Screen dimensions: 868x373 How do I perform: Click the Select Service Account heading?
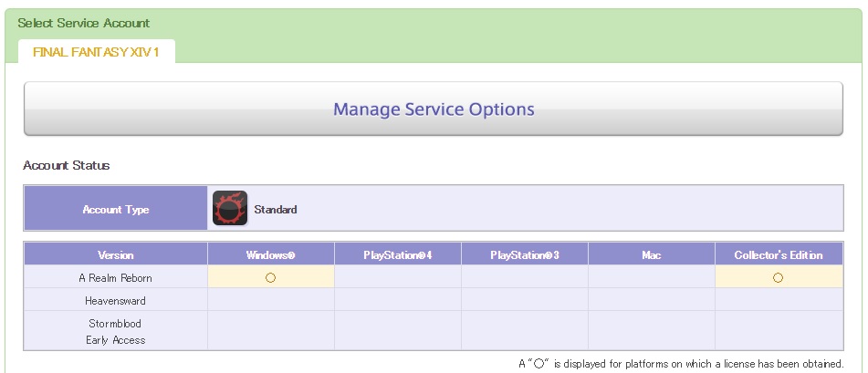click(x=84, y=23)
